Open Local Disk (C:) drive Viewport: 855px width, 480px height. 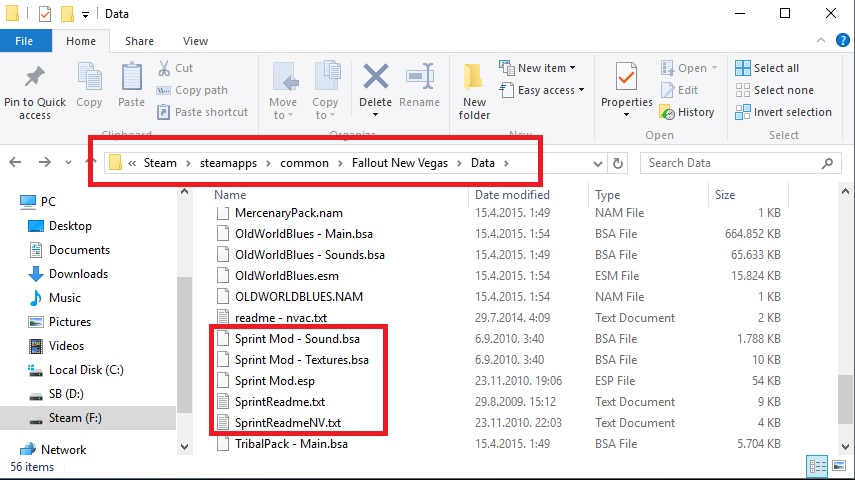pyautogui.click(x=76, y=370)
